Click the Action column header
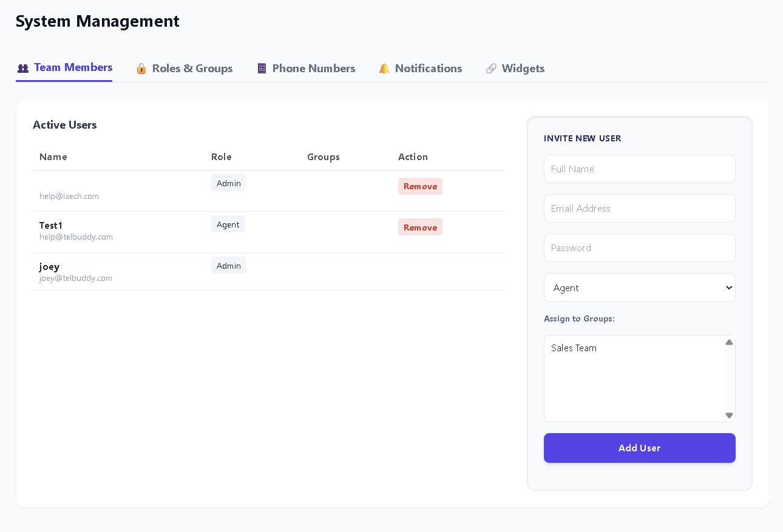Screen dimensions: 783x532 [x=413, y=157]
